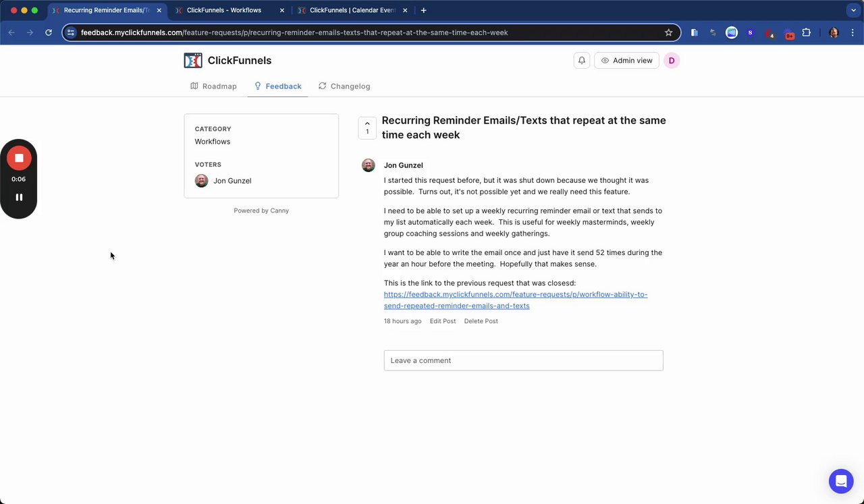
Task: Click Edit Post
Action: point(443,321)
